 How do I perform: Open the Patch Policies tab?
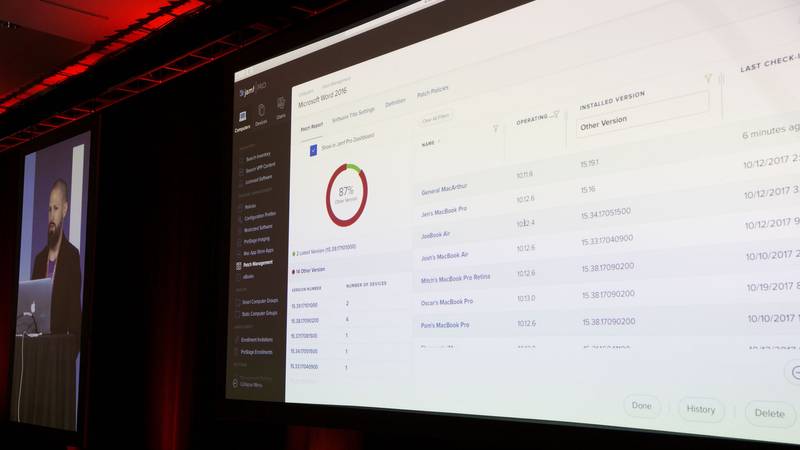point(433,92)
